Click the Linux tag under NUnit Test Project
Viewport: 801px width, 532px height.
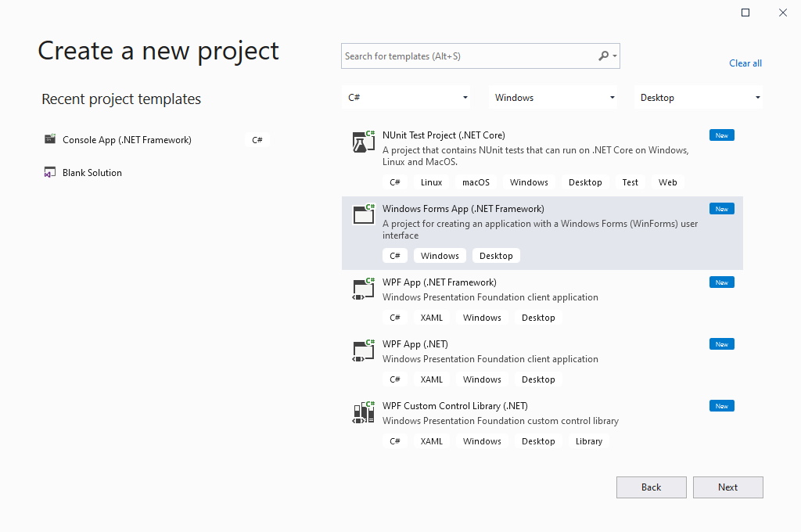pyautogui.click(x=431, y=182)
